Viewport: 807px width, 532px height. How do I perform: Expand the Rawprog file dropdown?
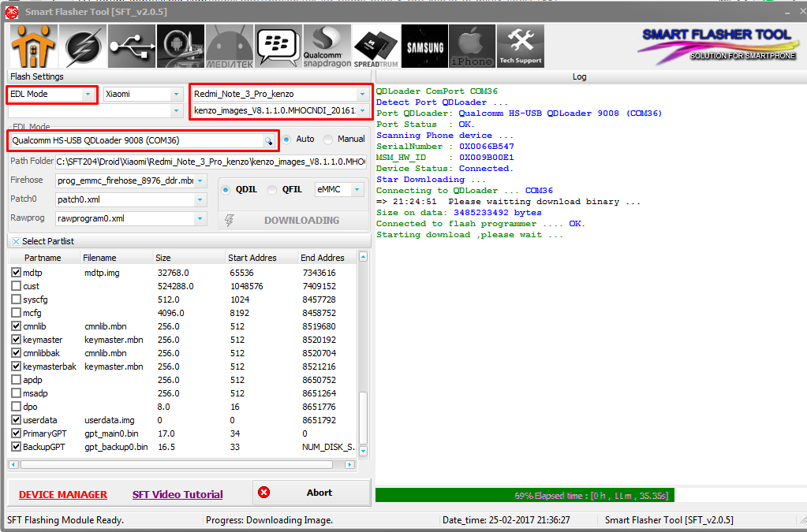pos(200,218)
